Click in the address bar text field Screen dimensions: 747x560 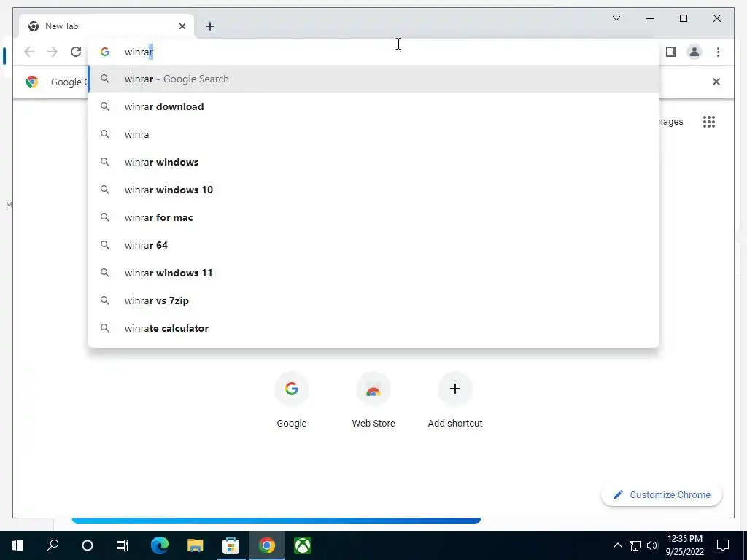tap(374, 52)
